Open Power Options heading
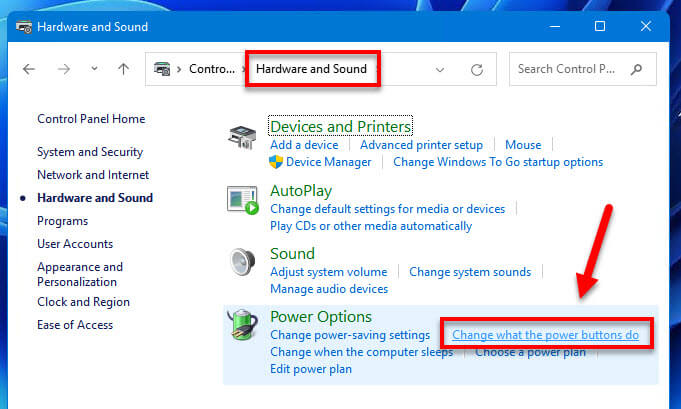The image size is (681, 409). 321,317
